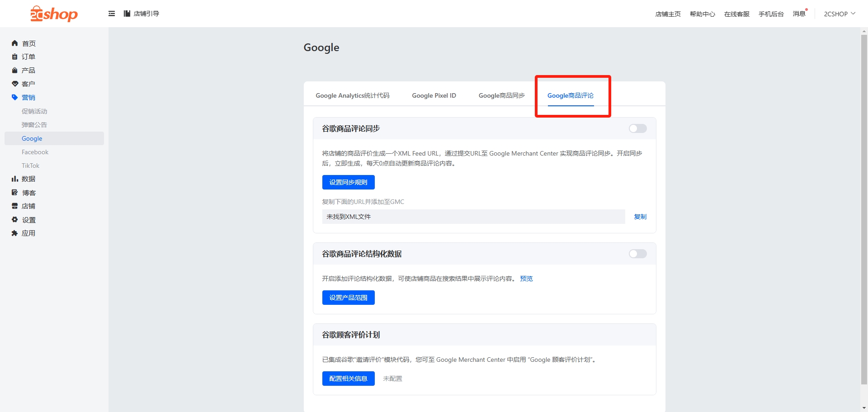Select Google商品评论 tab
This screenshot has height=412, width=868.
point(571,95)
